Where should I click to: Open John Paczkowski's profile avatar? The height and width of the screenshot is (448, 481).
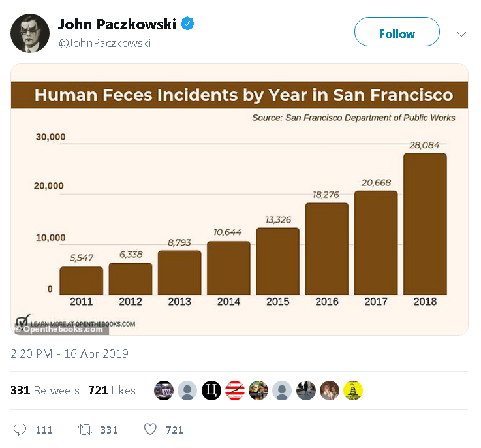(x=30, y=33)
